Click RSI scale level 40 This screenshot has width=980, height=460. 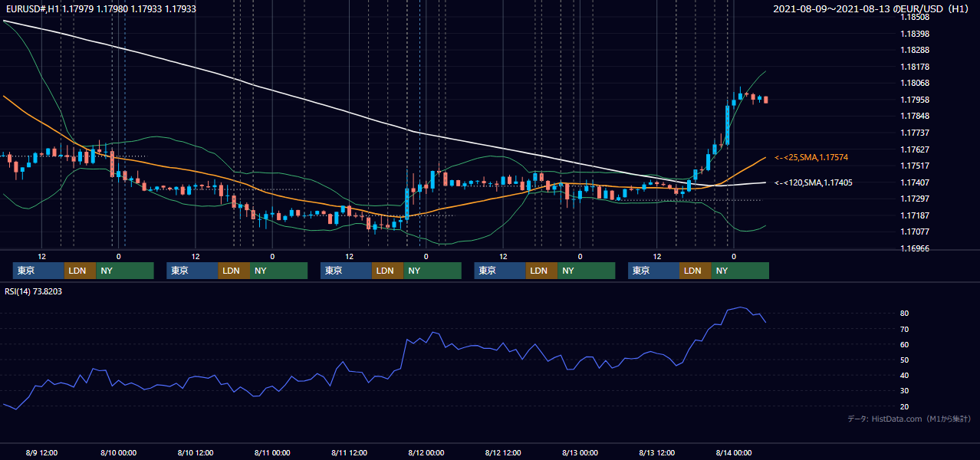(905, 375)
